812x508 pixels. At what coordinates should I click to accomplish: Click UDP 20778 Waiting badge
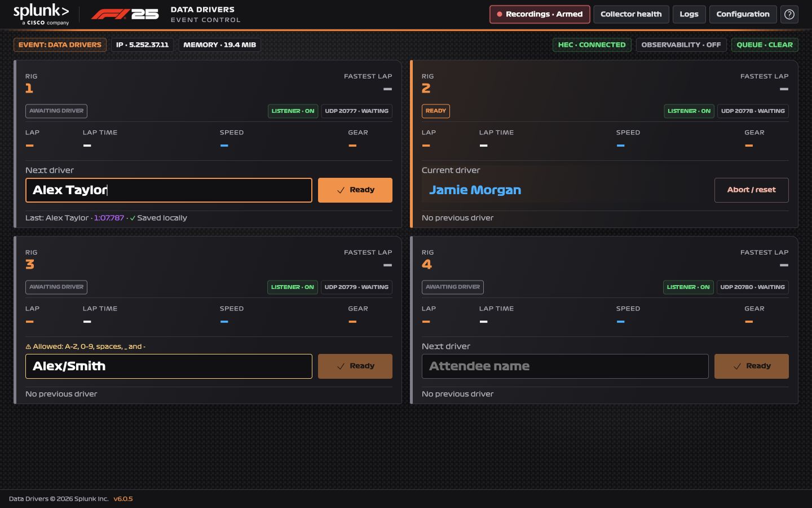point(753,111)
